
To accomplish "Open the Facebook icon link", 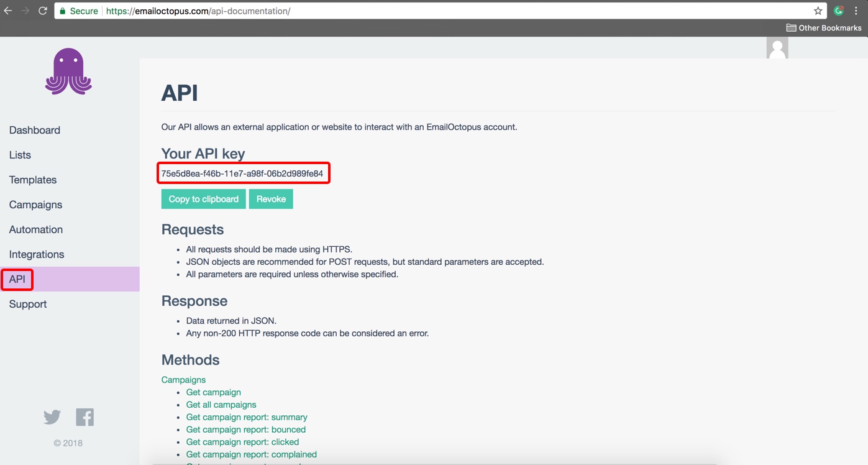I will (85, 417).
